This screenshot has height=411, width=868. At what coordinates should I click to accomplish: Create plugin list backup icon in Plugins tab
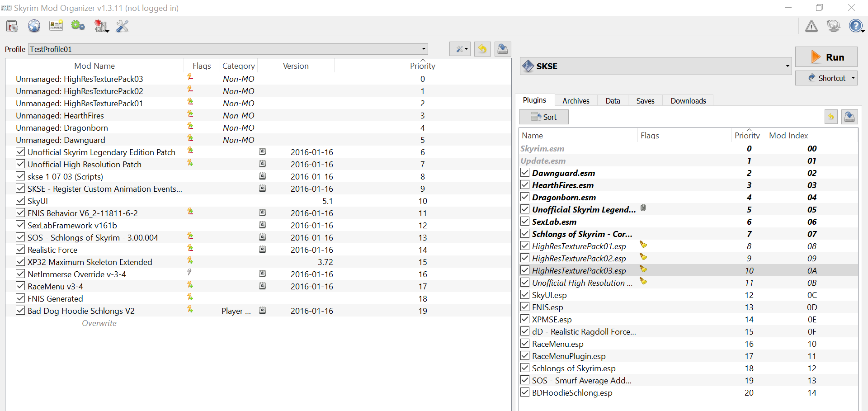point(849,117)
